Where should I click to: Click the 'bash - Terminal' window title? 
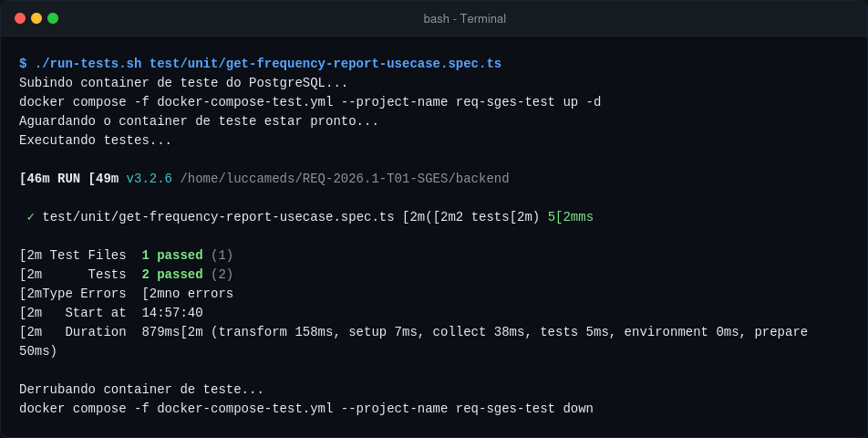[x=464, y=19]
